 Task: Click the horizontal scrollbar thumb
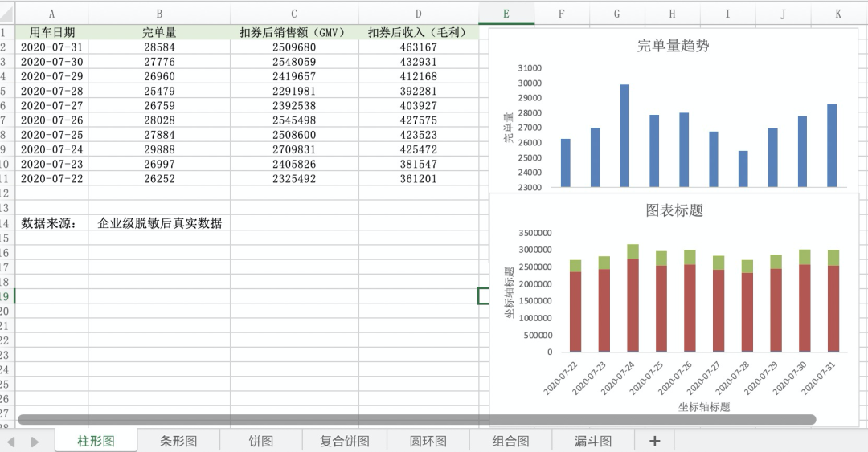[x=416, y=420]
